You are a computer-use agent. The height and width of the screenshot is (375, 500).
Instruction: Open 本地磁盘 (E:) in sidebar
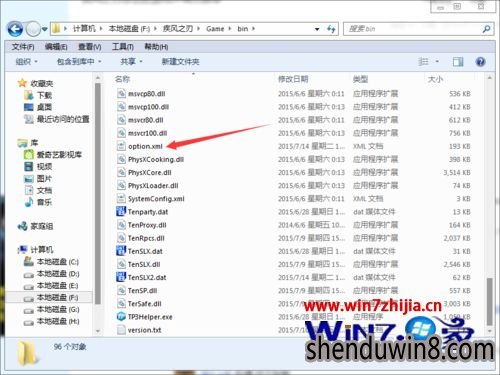52,286
